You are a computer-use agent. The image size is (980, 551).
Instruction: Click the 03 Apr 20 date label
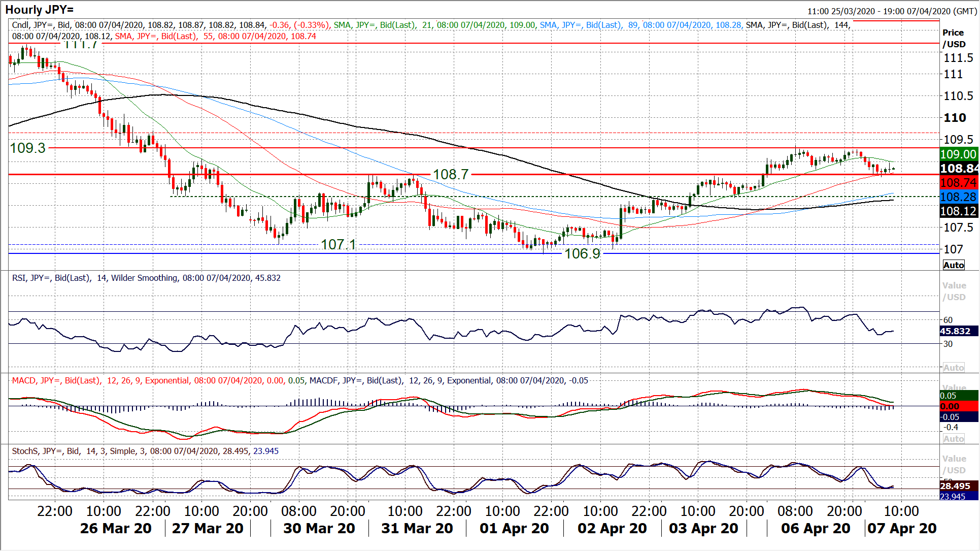(x=703, y=529)
